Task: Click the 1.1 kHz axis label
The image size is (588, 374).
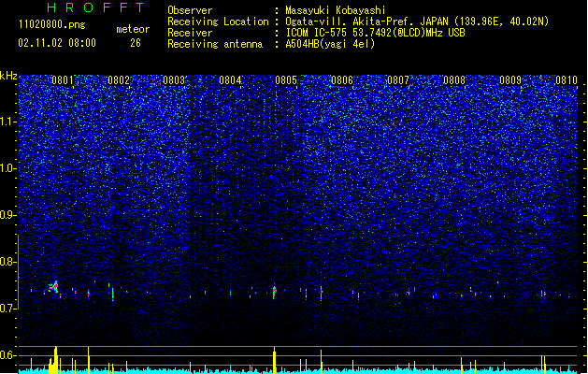Action: coord(8,122)
